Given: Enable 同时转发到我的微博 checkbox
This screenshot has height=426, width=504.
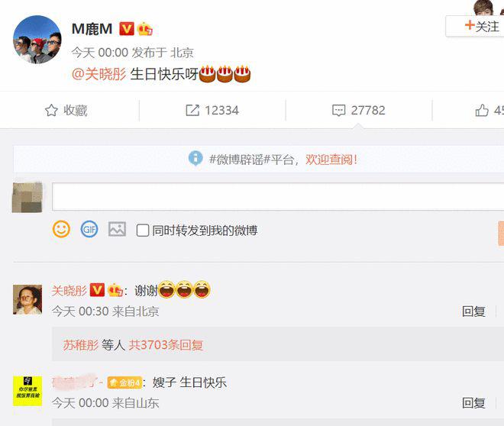Looking at the screenshot, I should tap(142, 231).
